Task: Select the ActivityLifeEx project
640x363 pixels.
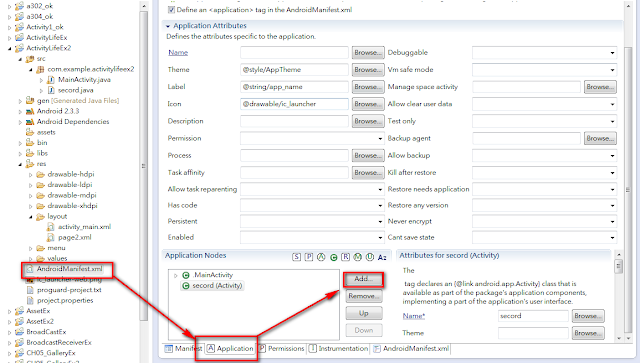Action: pos(47,38)
